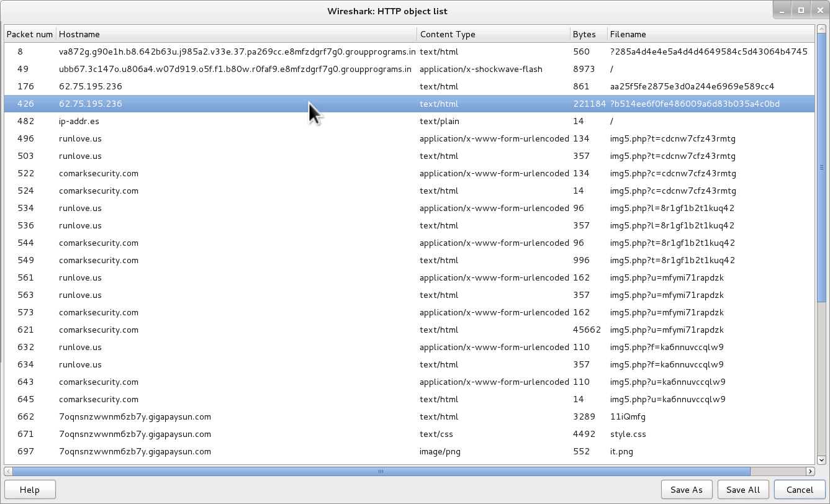
Task: Select packet 524 comarksecurity.com row
Action: coord(409,191)
